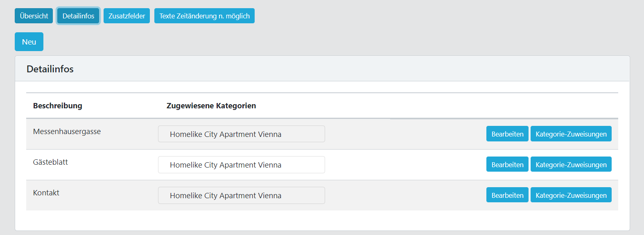The width and height of the screenshot is (644, 235).
Task: Open Texte Zeitänderung n. möglich tab
Action: coord(204,16)
